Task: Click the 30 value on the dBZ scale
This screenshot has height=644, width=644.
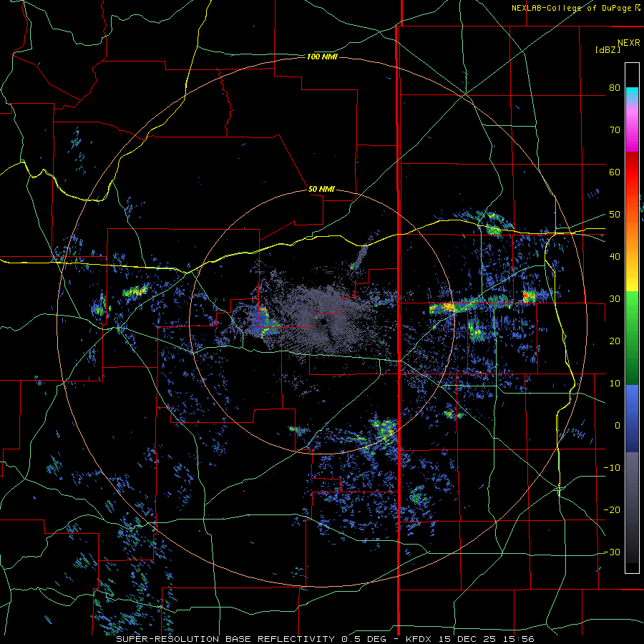Action: coord(615,298)
